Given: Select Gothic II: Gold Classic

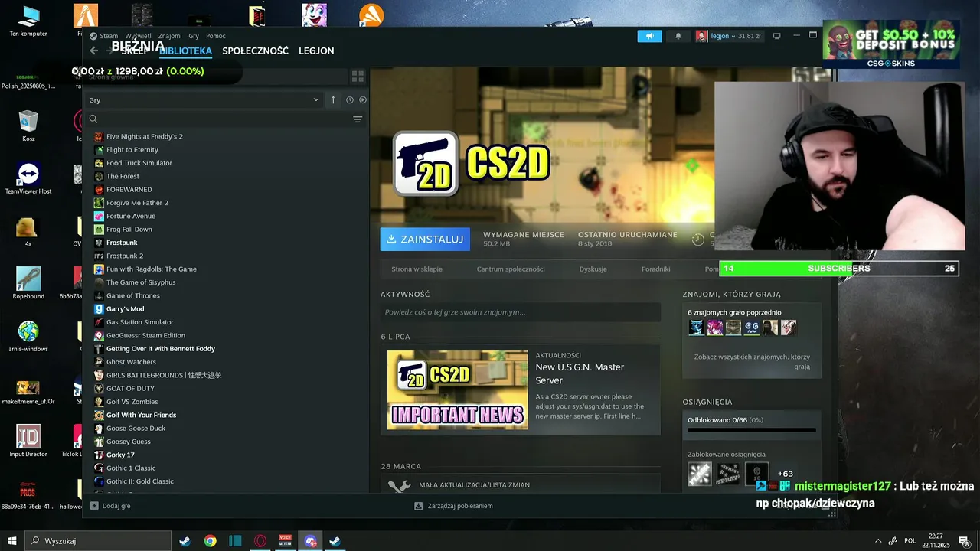Looking at the screenshot, I should (140, 481).
